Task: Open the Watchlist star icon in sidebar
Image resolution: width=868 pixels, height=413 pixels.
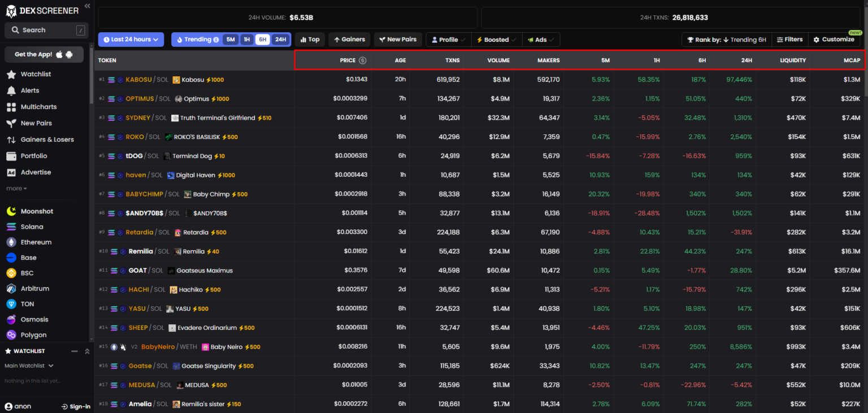Action: (x=11, y=74)
